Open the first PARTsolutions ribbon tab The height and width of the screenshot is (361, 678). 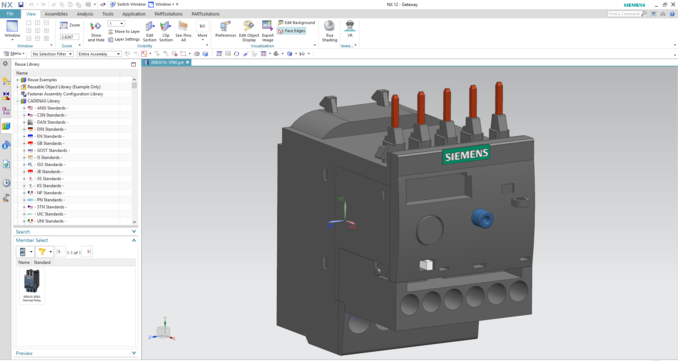point(169,14)
